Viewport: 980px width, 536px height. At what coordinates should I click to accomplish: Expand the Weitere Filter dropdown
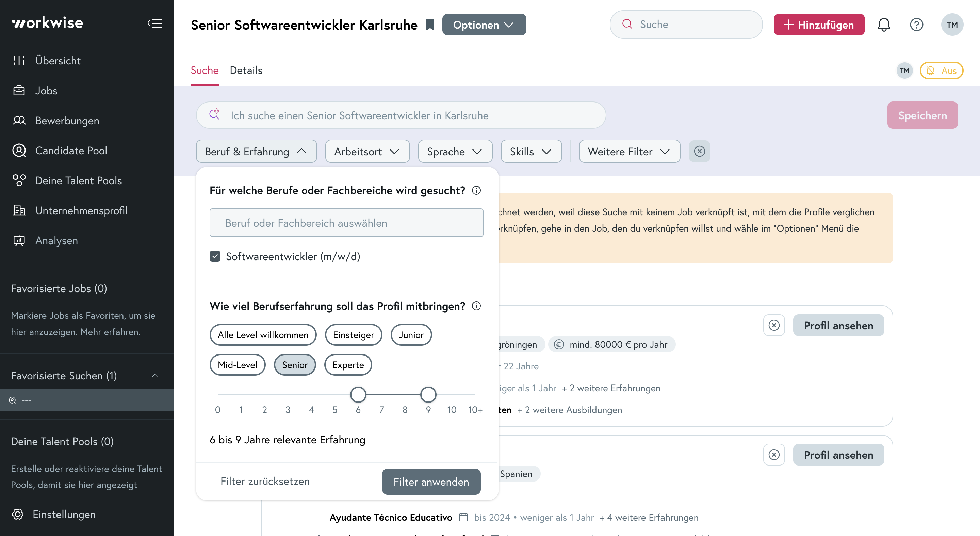629,151
